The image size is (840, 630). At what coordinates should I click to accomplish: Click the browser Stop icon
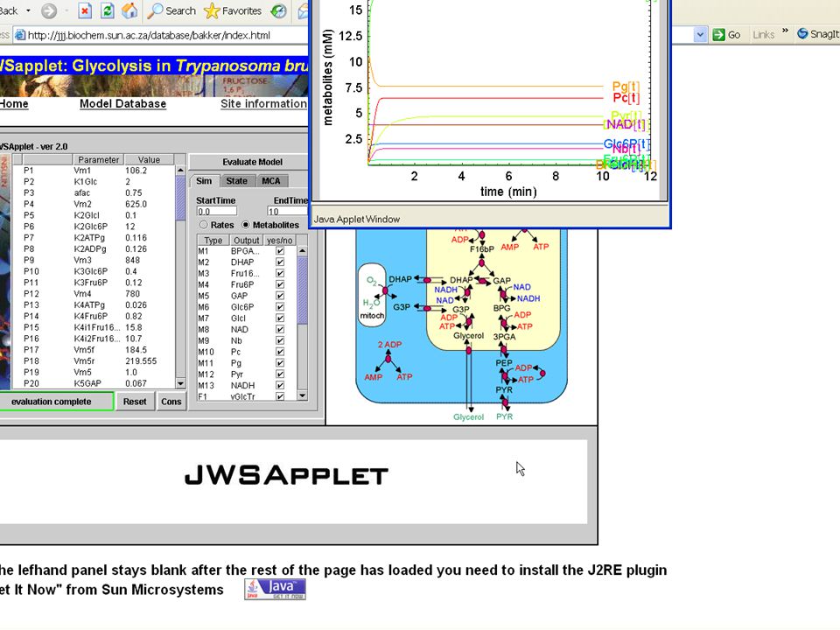pos(85,10)
